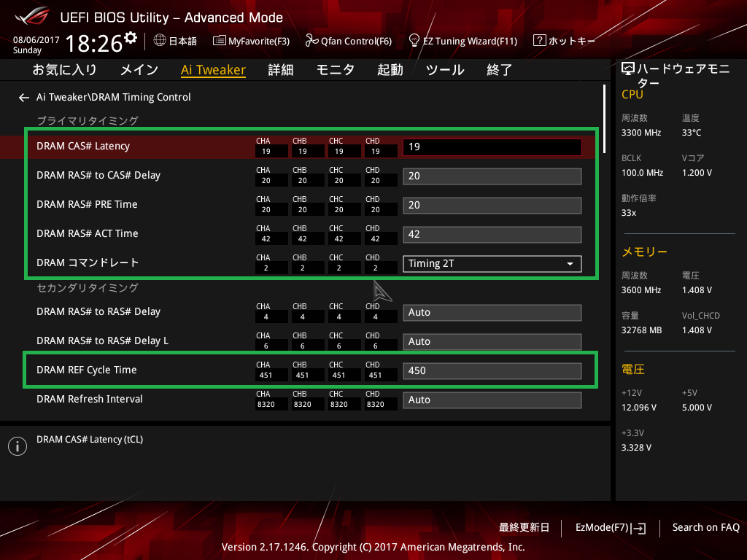
Task: Click Ai Tweaker\DRAM Timing Control breadcrumb
Action: tap(113, 97)
